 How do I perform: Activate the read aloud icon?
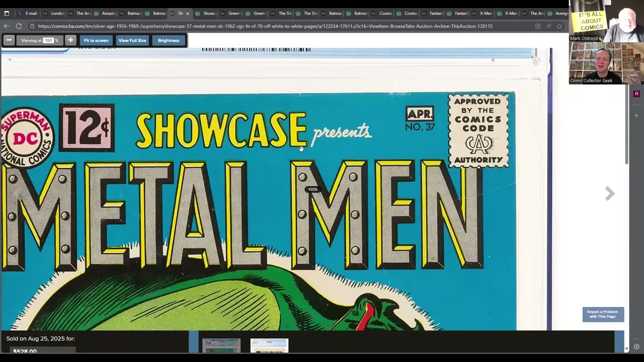[548, 26]
